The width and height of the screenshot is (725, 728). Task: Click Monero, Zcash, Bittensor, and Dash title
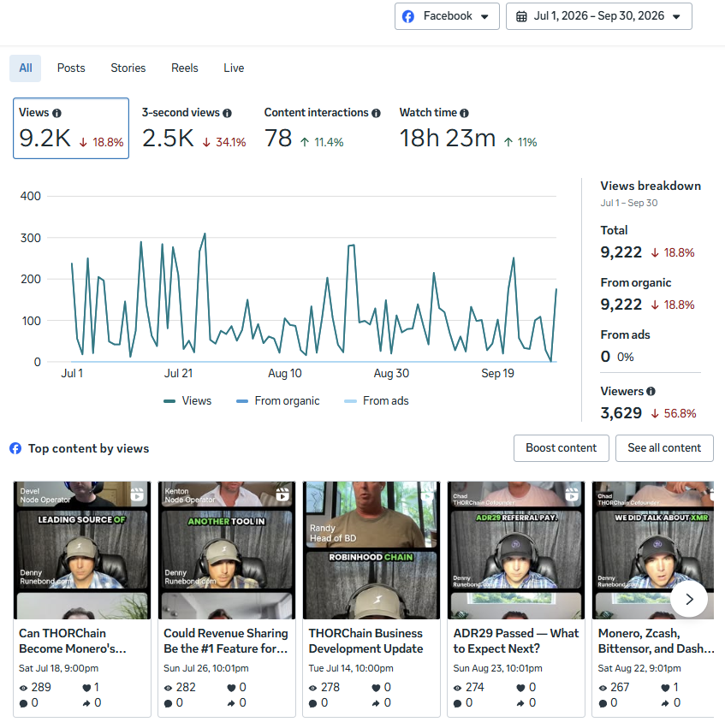click(656, 642)
